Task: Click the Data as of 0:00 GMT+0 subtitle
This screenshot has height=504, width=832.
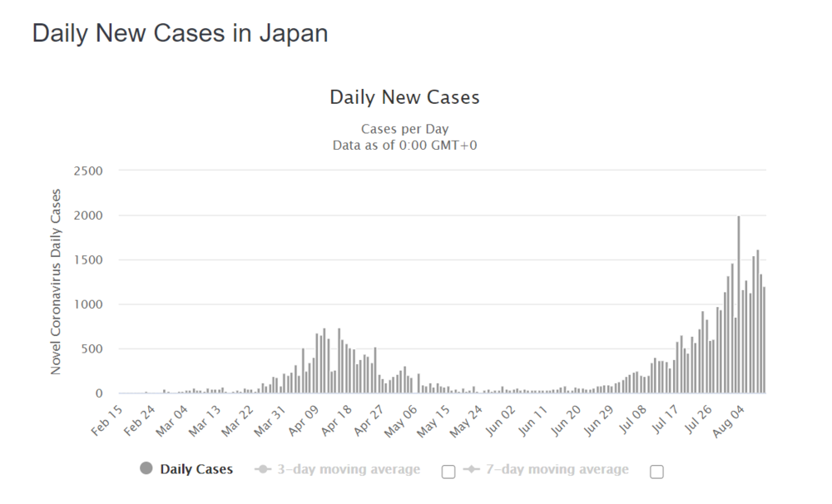Action: click(404, 145)
